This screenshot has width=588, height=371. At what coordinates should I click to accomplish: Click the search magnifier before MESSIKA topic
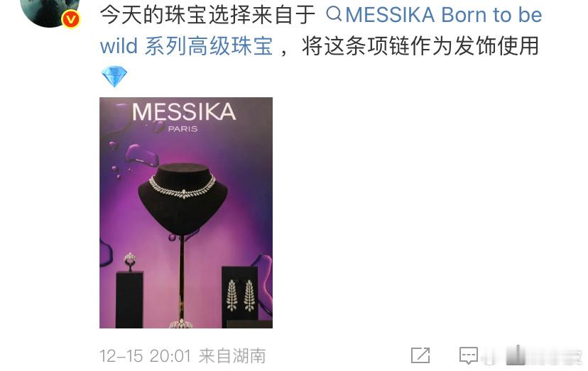(334, 14)
